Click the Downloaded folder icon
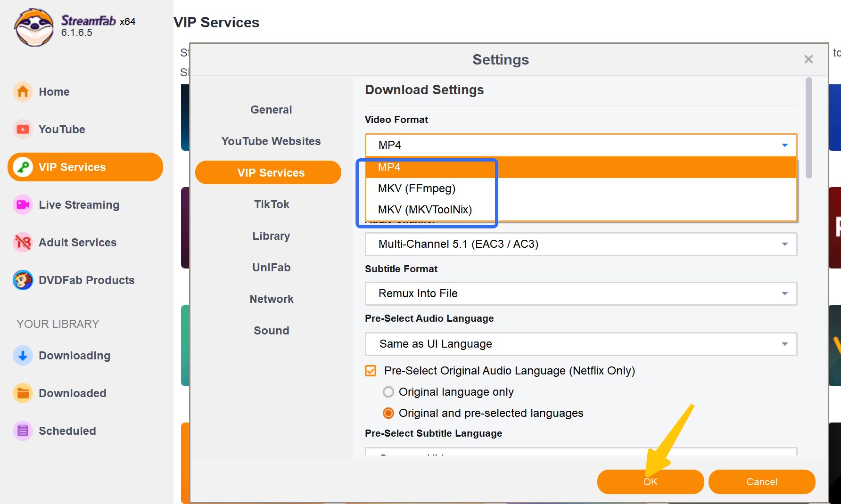 coord(23,393)
